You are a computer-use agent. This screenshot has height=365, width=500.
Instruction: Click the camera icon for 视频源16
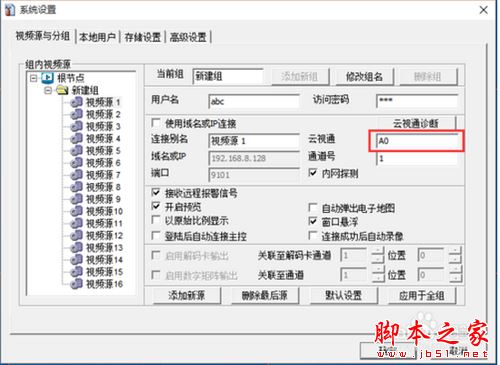(x=76, y=284)
